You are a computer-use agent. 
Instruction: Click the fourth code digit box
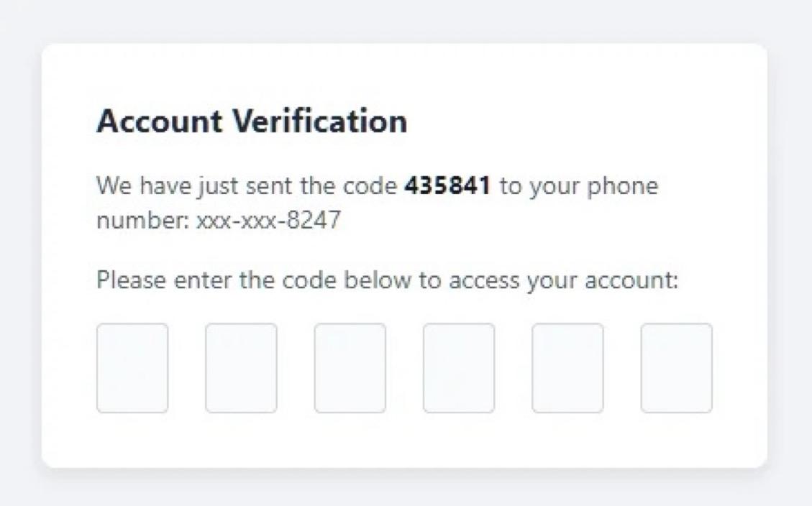459,368
